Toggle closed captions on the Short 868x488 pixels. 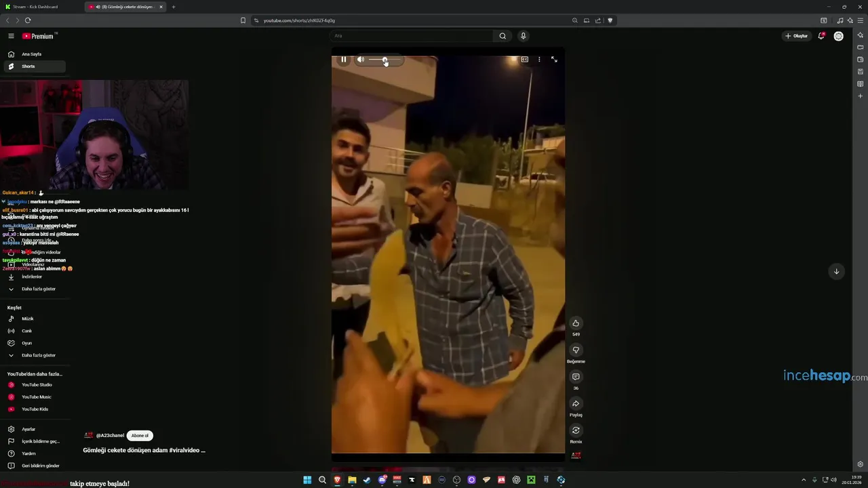tap(524, 60)
